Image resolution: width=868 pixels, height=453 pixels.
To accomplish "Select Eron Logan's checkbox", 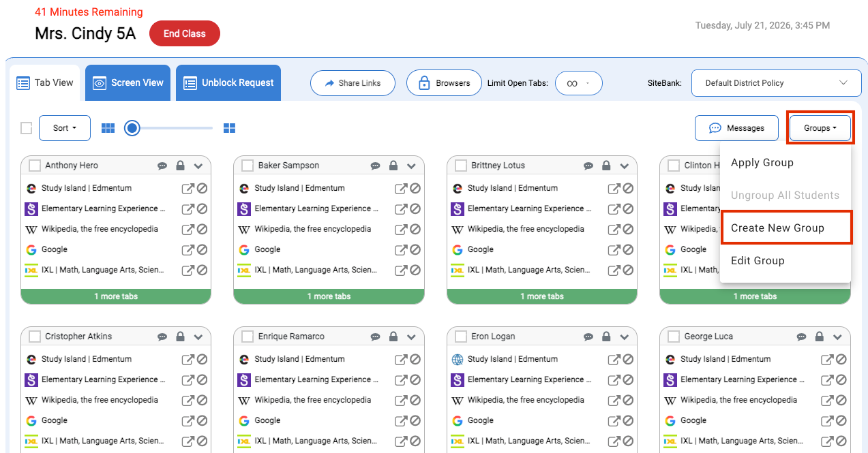I will (x=460, y=337).
